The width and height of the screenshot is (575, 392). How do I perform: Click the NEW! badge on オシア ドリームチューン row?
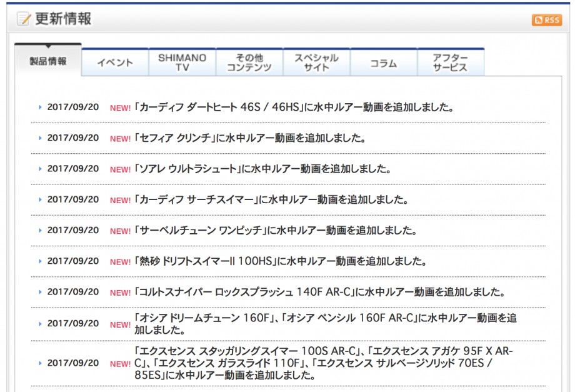tap(120, 324)
